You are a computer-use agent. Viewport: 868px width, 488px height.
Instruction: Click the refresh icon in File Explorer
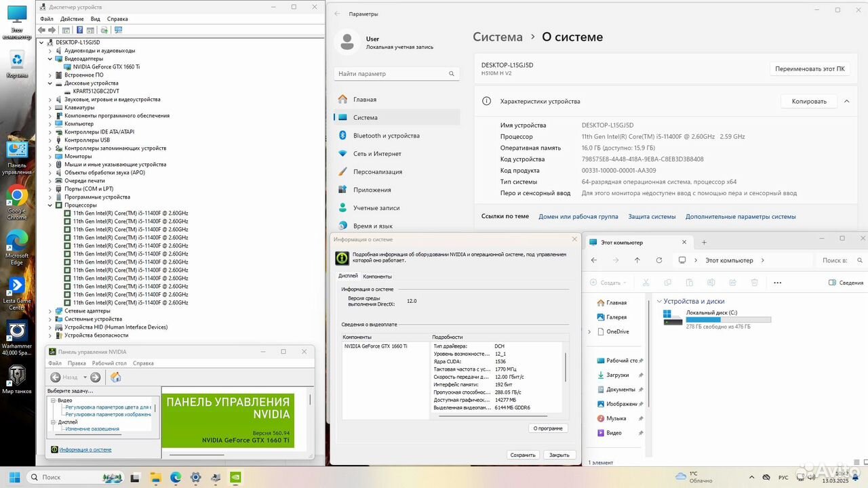(x=658, y=260)
